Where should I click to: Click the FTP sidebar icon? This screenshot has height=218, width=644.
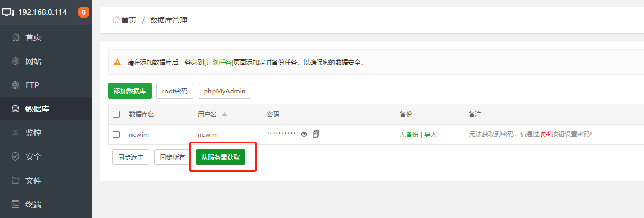tap(15, 85)
